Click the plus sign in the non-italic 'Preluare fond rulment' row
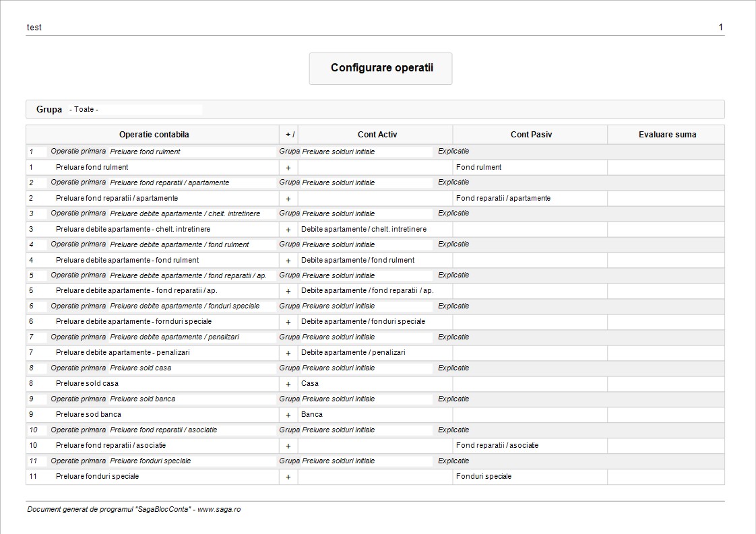 (x=288, y=168)
